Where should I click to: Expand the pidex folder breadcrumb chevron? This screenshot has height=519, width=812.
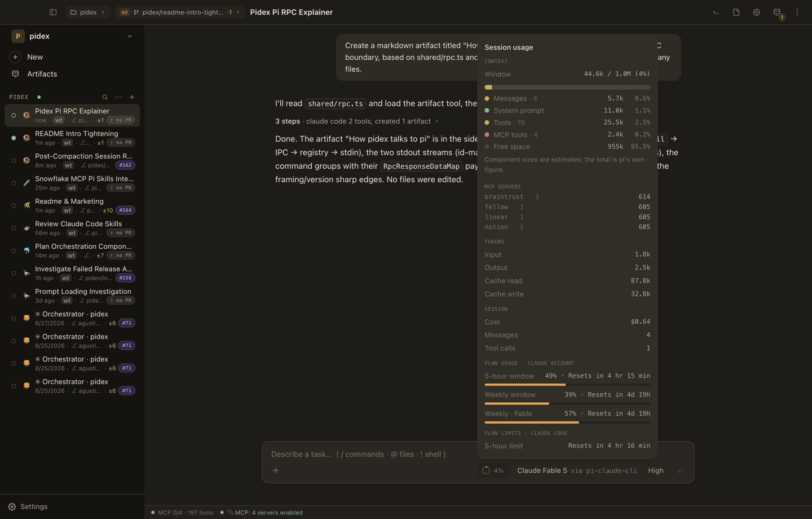tap(103, 12)
